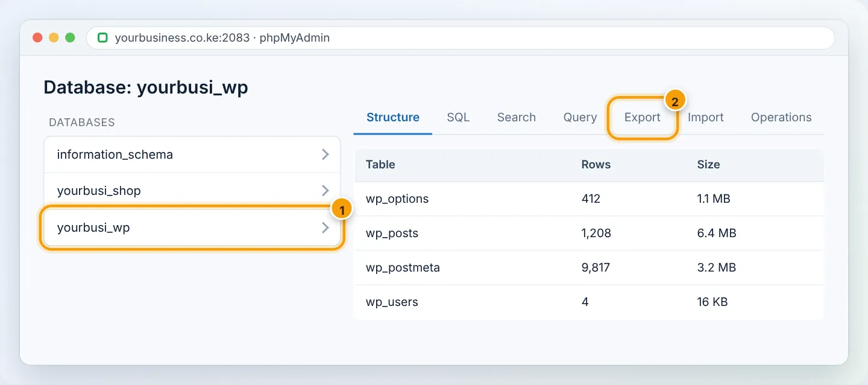Open the wp_options table
This screenshot has width=868, height=385.
(x=397, y=199)
